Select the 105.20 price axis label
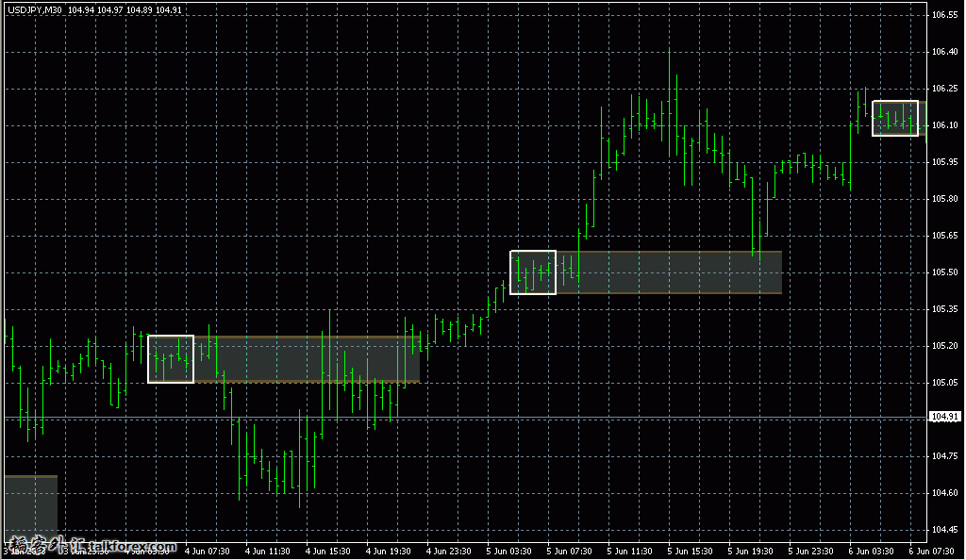966x560 pixels. click(x=944, y=346)
